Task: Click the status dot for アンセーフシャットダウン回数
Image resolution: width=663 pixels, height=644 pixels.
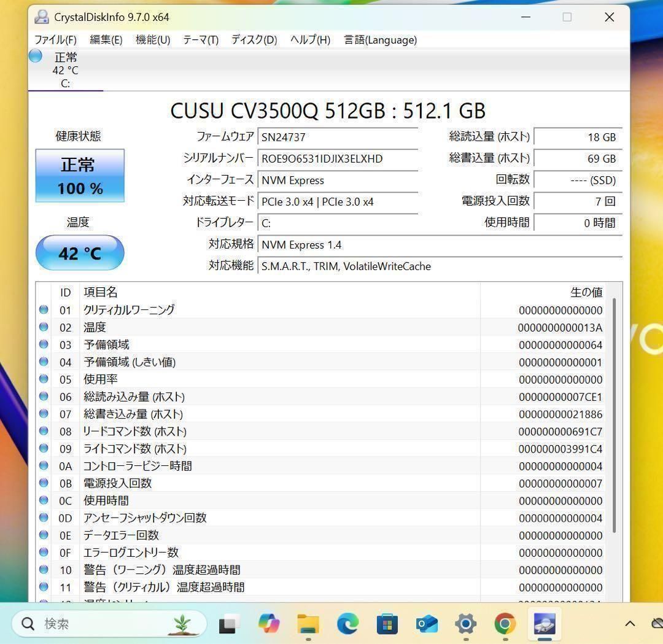Action: (44, 518)
